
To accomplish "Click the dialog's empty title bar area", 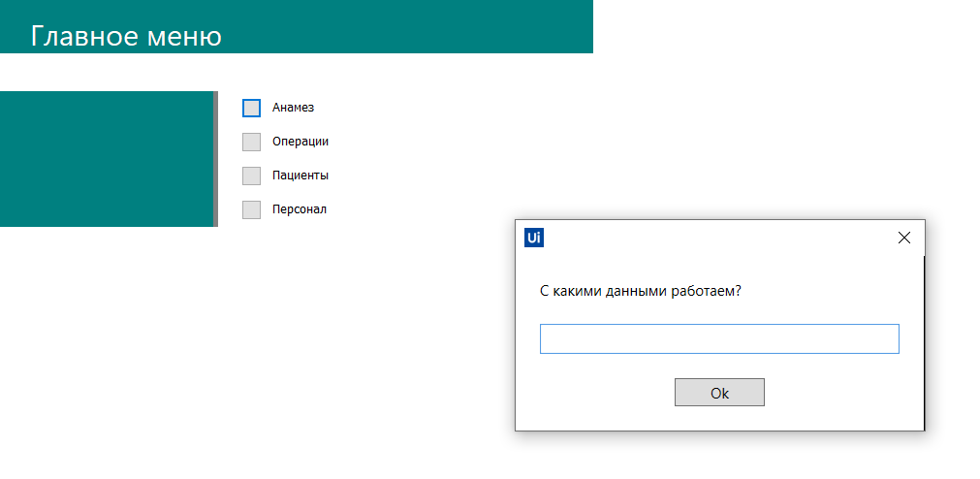I will [x=717, y=238].
